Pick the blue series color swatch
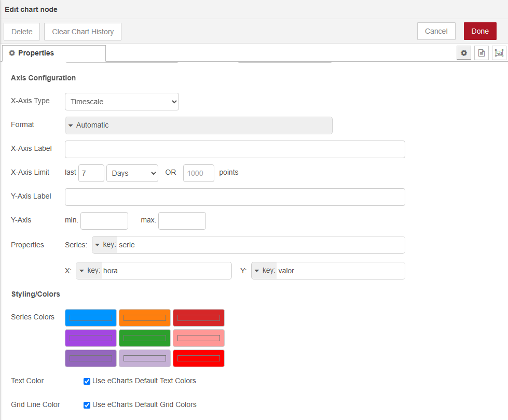Screen dimensions: 508x420 91,318
